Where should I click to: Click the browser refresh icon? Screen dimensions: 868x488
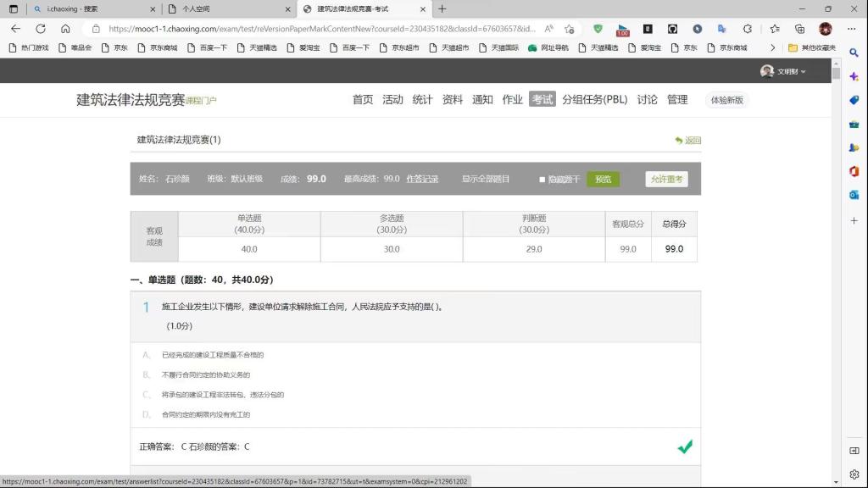point(40,28)
